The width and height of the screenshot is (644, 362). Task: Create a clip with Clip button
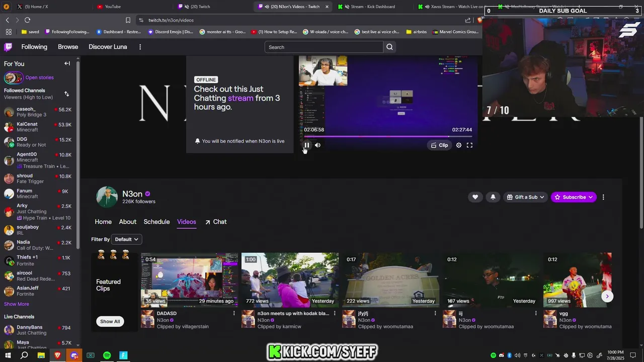pos(439,145)
